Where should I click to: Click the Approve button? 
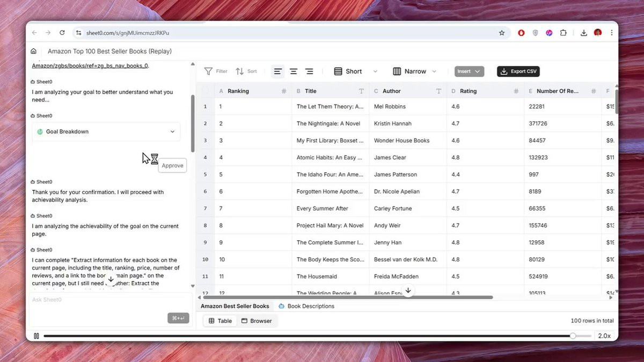172,166
